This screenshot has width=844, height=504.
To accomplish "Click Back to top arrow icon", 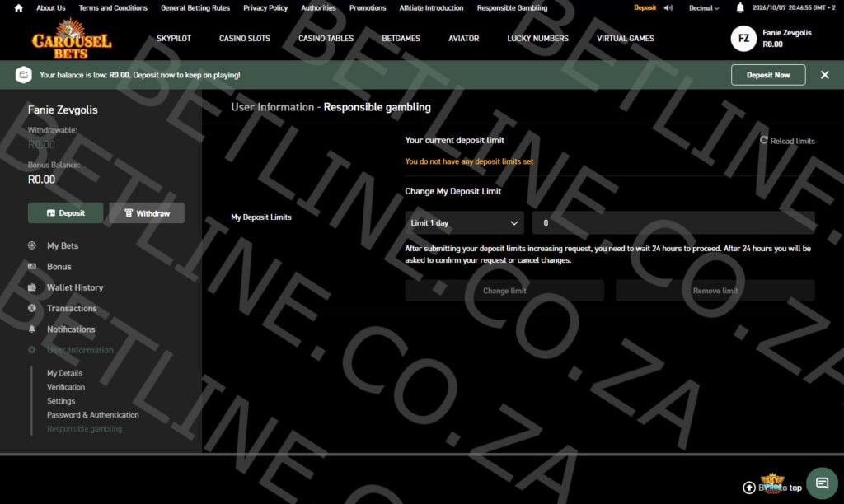I will click(748, 488).
